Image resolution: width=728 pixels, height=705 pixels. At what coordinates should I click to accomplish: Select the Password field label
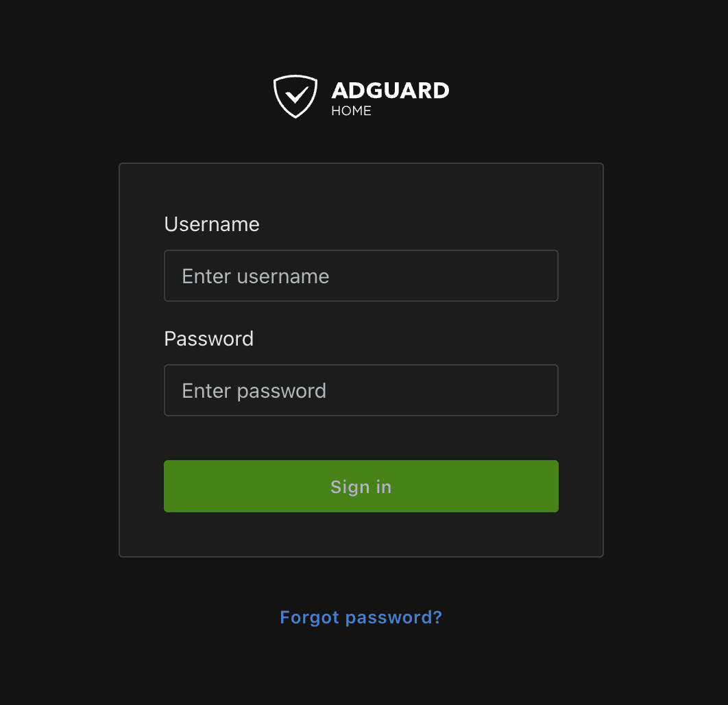pyautogui.click(x=208, y=338)
